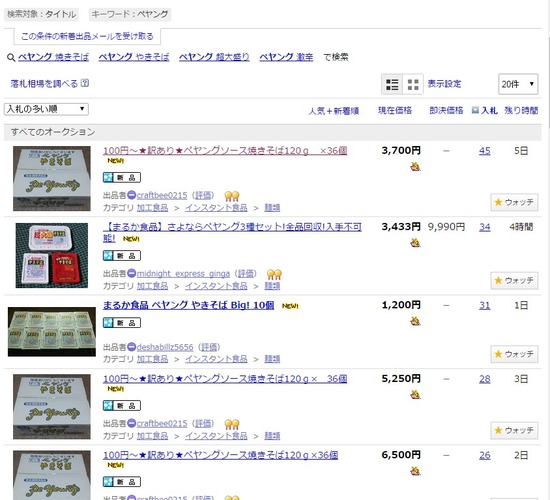Click thumbnail of さよならペヤング 3種セット
The image size is (550, 500).
52,255
